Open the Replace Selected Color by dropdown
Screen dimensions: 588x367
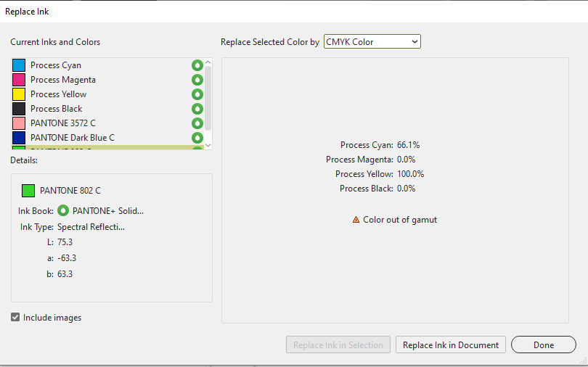coord(372,42)
